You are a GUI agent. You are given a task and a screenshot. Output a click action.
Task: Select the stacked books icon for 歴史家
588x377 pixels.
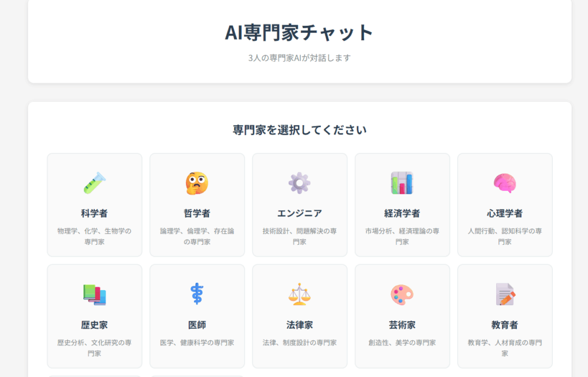[x=94, y=294]
